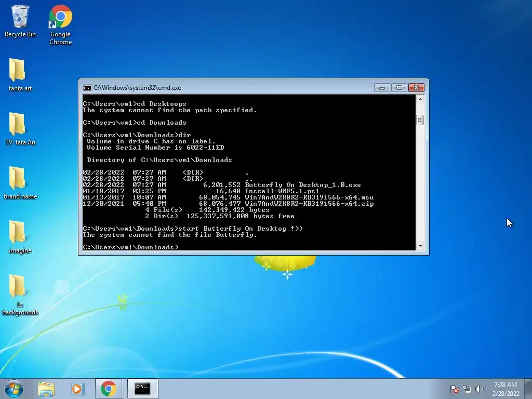Viewport: 532px width, 399px height.
Task: Maximize the cmd.exe window
Action: tap(399, 88)
